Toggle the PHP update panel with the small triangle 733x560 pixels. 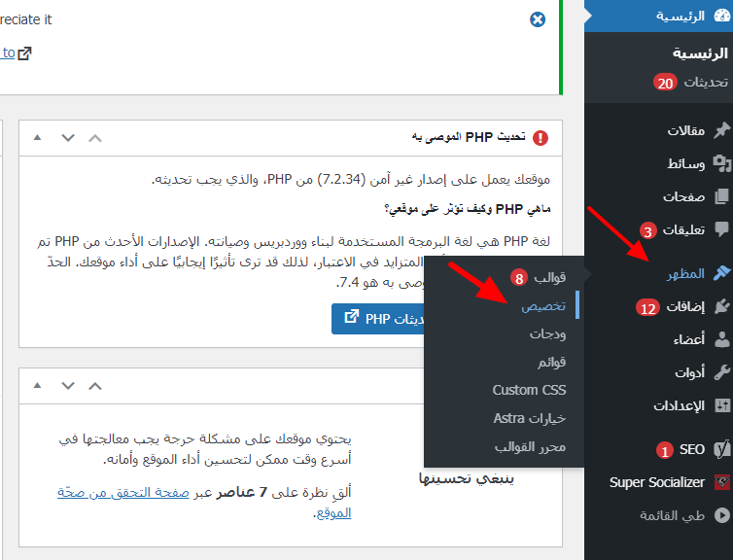click(37, 137)
